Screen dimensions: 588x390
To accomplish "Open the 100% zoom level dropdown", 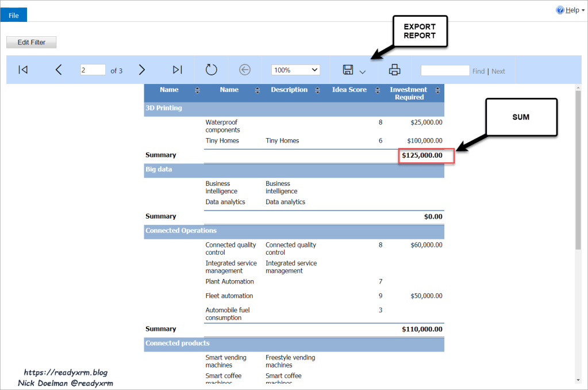I will 295,70.
